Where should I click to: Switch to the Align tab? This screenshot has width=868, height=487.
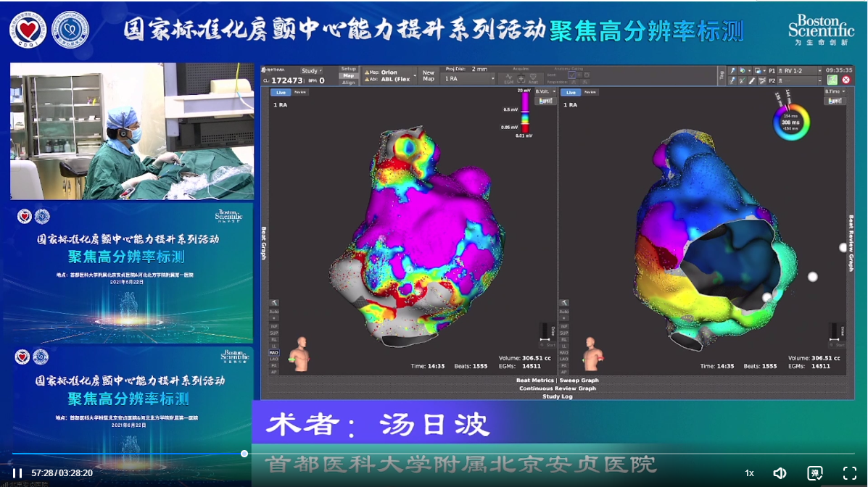[349, 83]
